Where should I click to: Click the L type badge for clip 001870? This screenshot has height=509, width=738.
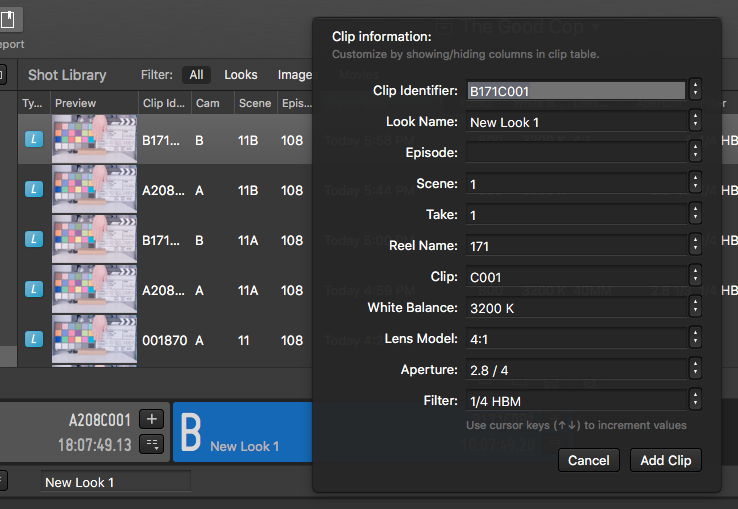point(34,340)
